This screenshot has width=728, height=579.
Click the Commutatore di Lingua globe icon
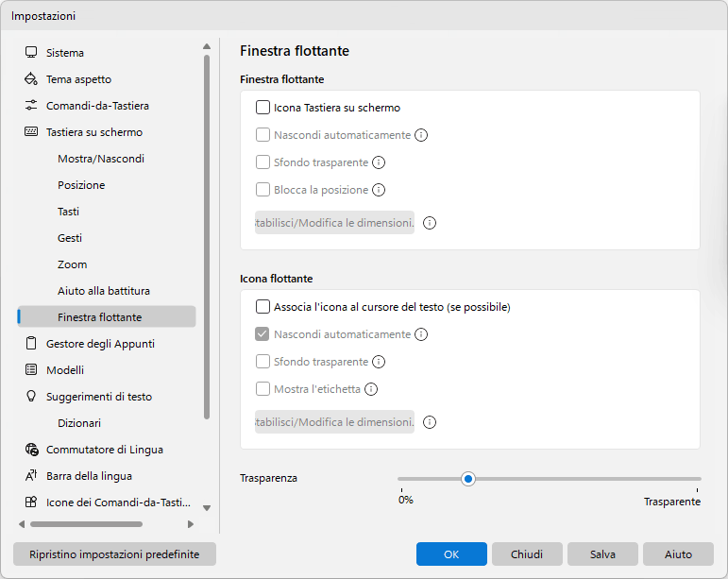(31, 450)
